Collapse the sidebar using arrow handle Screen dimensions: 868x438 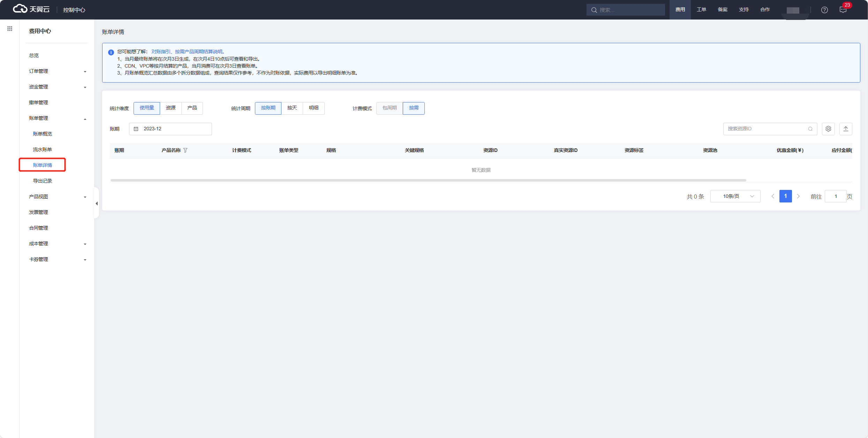pos(97,203)
